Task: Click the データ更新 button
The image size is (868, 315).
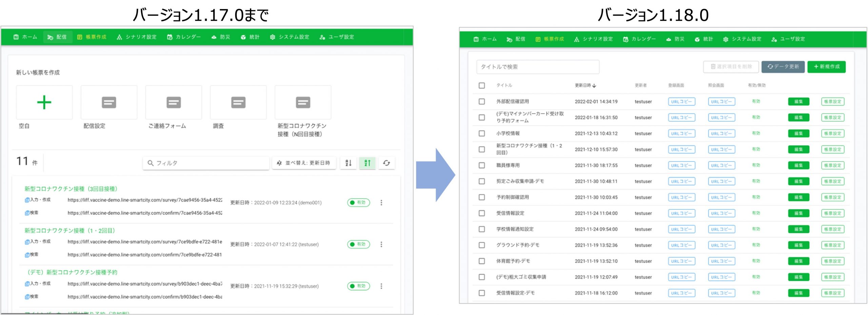Action: point(783,67)
